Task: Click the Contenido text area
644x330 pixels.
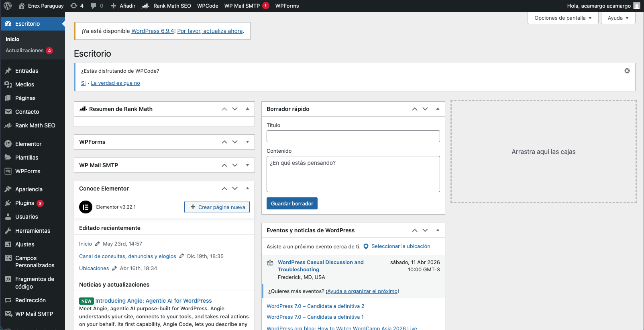Action: coord(353,174)
